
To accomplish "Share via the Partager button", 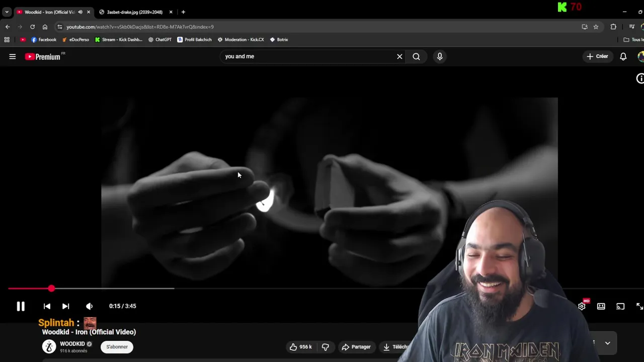I will (x=356, y=347).
